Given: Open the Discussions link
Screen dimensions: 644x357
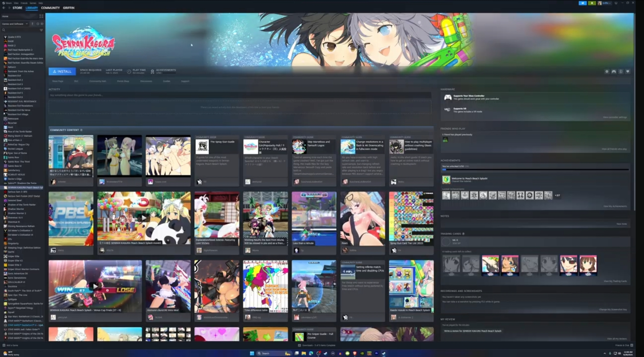Looking at the screenshot, I should coord(146,81).
